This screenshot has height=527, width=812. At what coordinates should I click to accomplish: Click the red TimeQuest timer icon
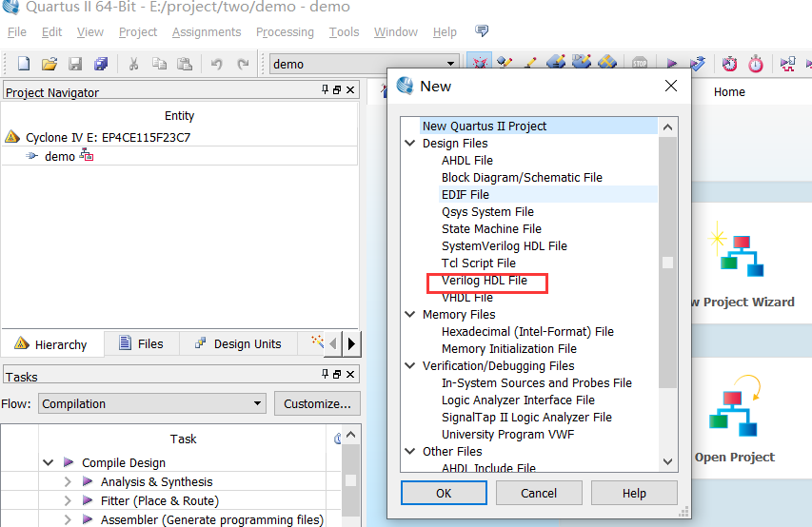coord(730,64)
